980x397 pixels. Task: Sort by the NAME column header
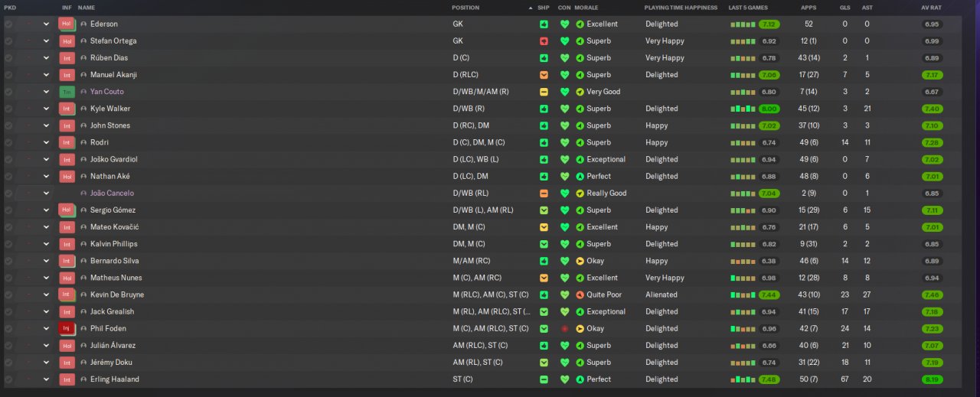[x=87, y=8]
